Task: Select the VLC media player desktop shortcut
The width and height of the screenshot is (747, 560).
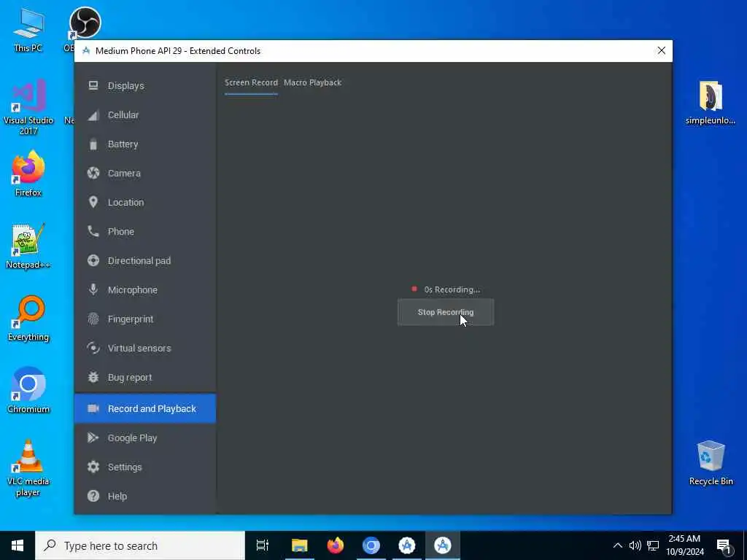Action: pos(28,467)
